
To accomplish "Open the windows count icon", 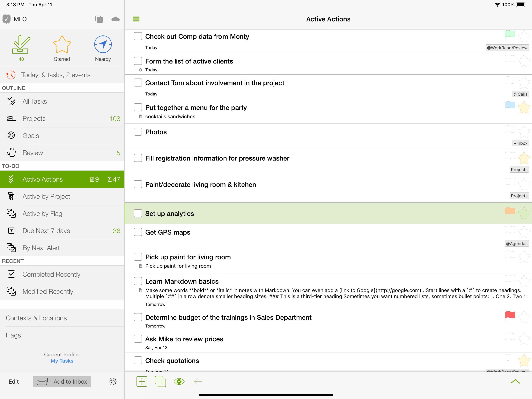I will click(99, 19).
